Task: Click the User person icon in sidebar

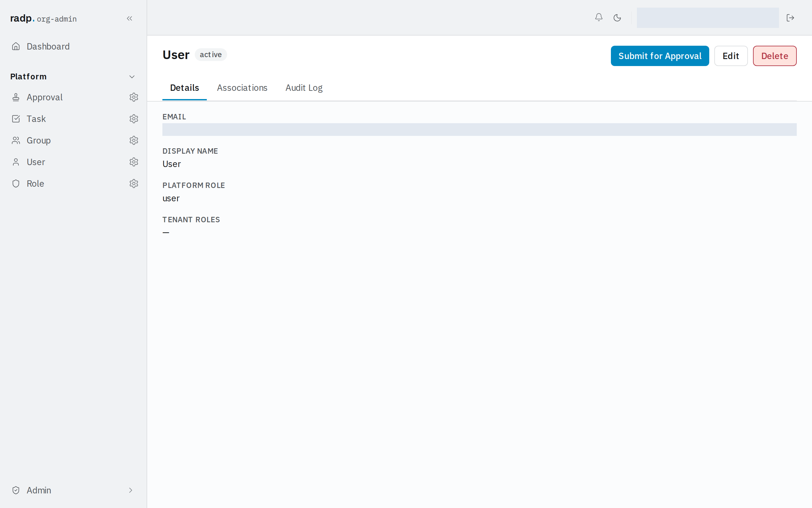Action: [x=16, y=162]
